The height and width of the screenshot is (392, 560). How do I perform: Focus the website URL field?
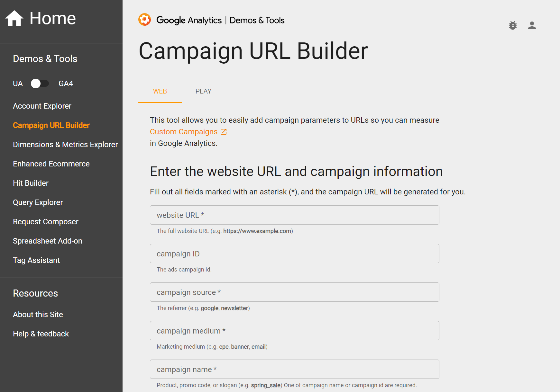point(295,215)
